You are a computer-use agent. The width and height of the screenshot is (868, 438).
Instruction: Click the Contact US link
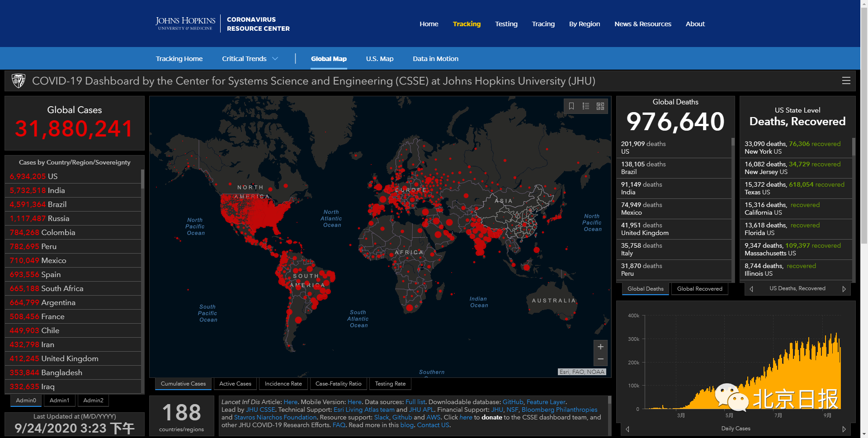tap(433, 425)
